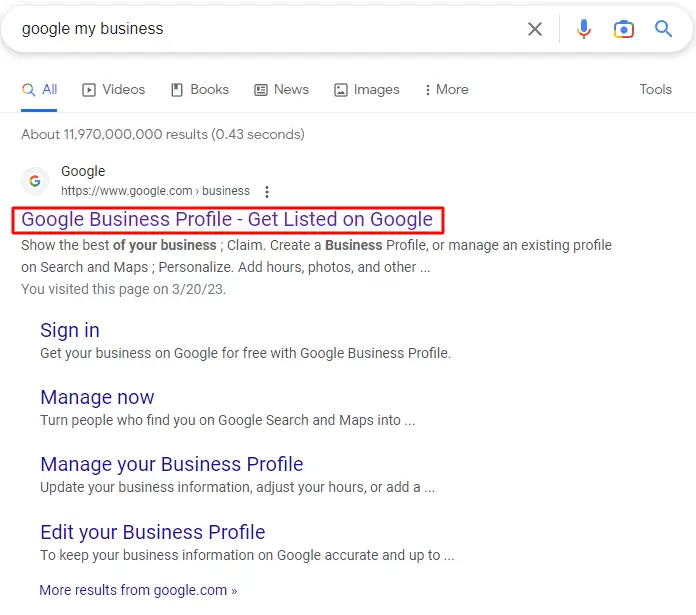Expand the More search filters menu
Screen dimensions: 696x615
coord(446,89)
